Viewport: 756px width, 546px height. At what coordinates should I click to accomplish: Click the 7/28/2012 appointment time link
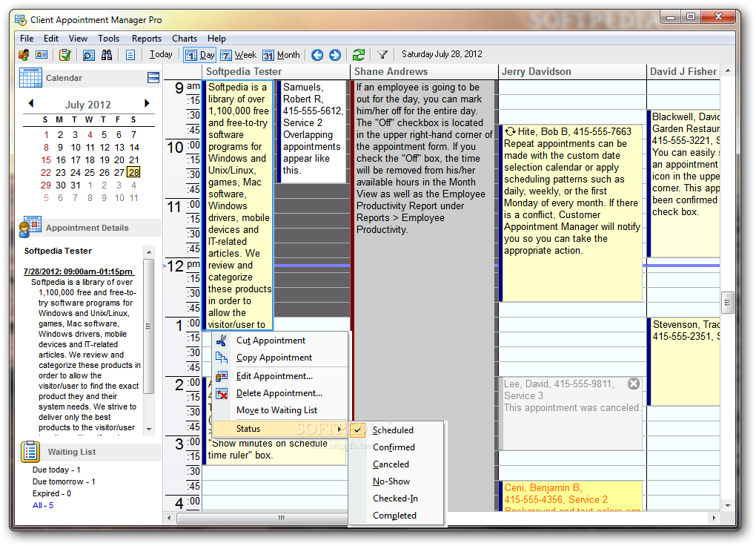pyautogui.click(x=79, y=272)
